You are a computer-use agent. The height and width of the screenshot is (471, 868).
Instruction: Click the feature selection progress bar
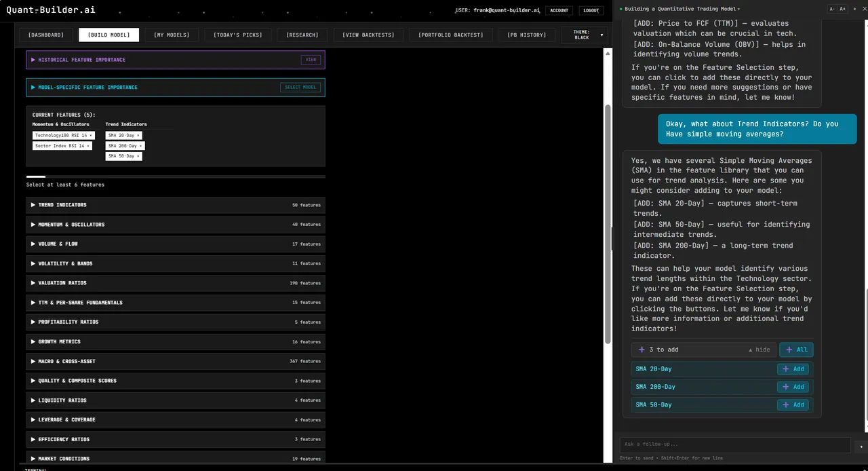[x=176, y=176]
